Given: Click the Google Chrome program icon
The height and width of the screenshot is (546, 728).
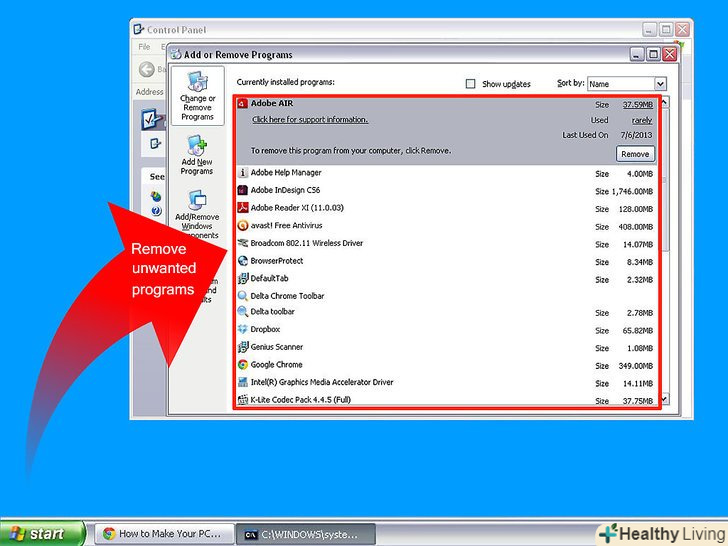Looking at the screenshot, I should coord(242,364).
